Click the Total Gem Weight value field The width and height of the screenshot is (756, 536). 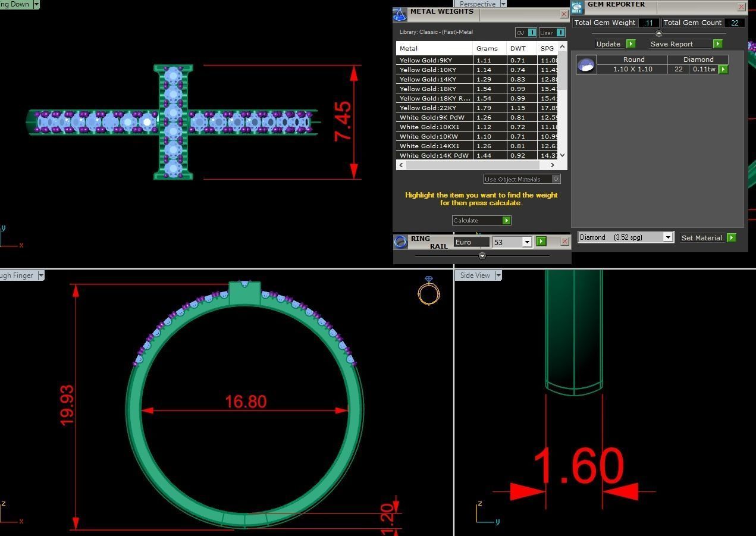coord(649,23)
